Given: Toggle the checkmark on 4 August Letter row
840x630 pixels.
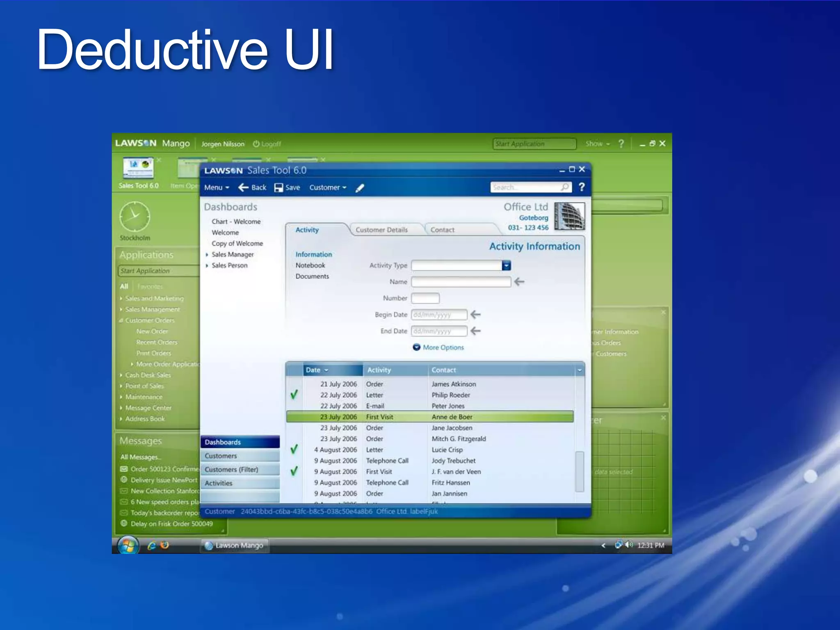Looking at the screenshot, I should tap(294, 450).
